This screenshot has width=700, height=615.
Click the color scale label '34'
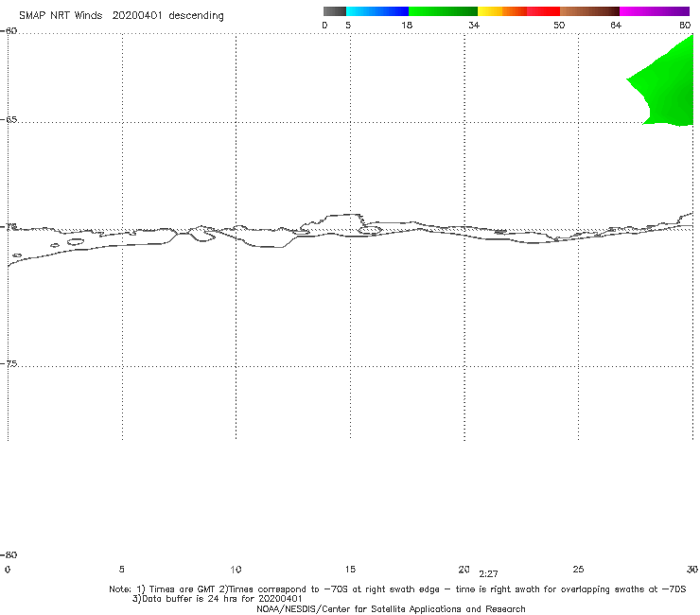click(x=474, y=25)
